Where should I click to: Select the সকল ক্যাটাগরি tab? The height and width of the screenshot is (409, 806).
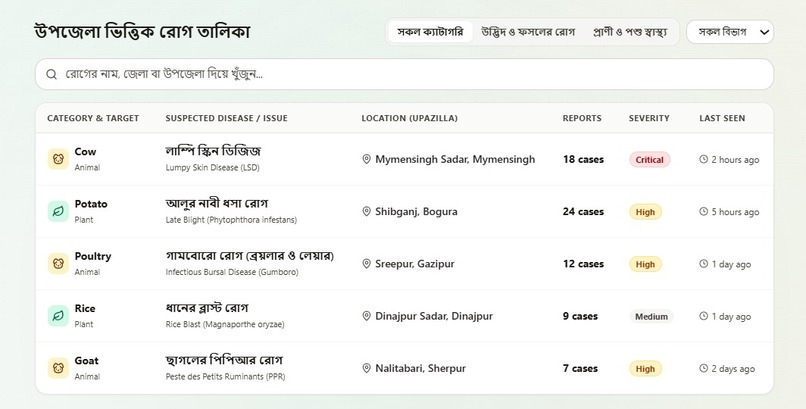430,32
